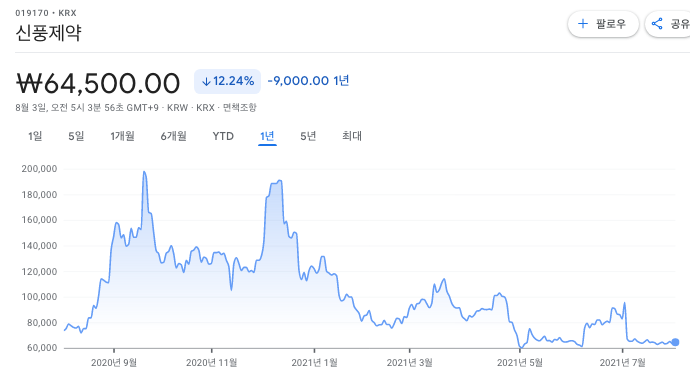690x373 pixels.
Task: Click the 신풍제약 stock name heading
Action: (x=48, y=33)
